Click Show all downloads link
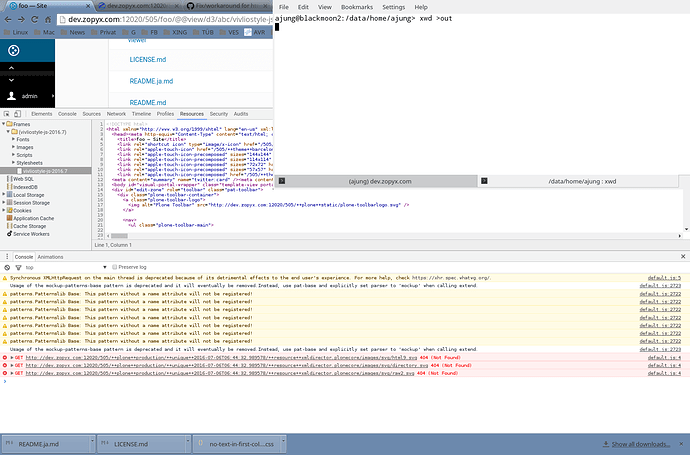 [641, 444]
